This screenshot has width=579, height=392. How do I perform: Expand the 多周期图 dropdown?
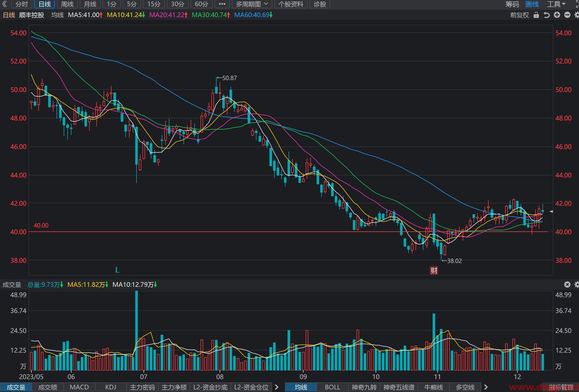(x=252, y=4)
